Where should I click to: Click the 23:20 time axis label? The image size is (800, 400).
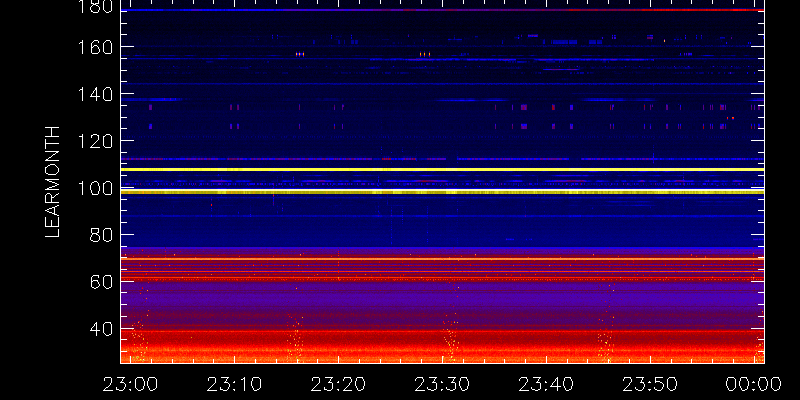coord(338,384)
